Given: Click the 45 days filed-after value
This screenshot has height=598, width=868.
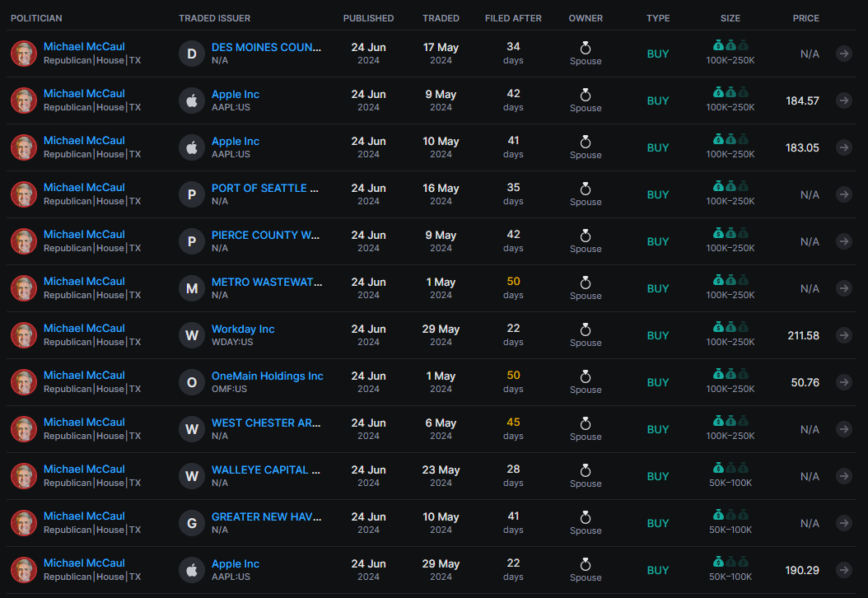Looking at the screenshot, I should pos(513,428).
